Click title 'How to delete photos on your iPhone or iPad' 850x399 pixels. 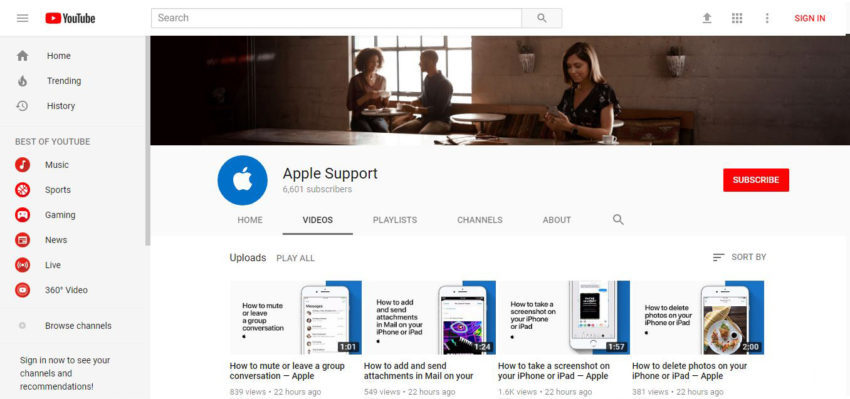coord(690,371)
